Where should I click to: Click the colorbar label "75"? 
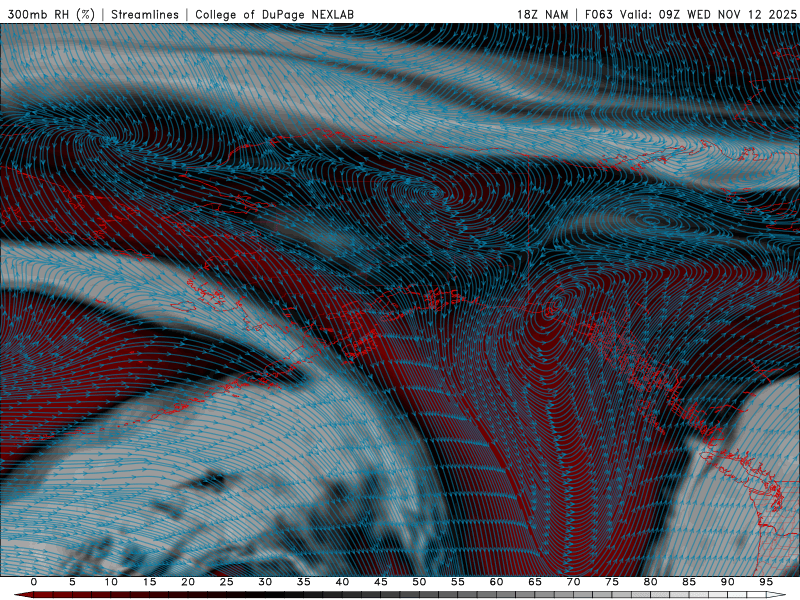tap(612, 582)
